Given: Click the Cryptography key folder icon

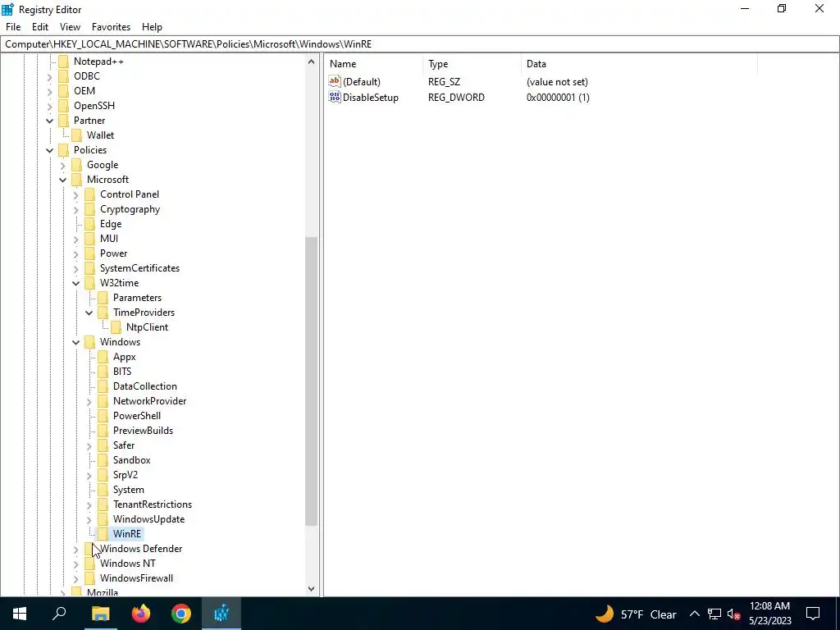Looking at the screenshot, I should [x=90, y=209].
